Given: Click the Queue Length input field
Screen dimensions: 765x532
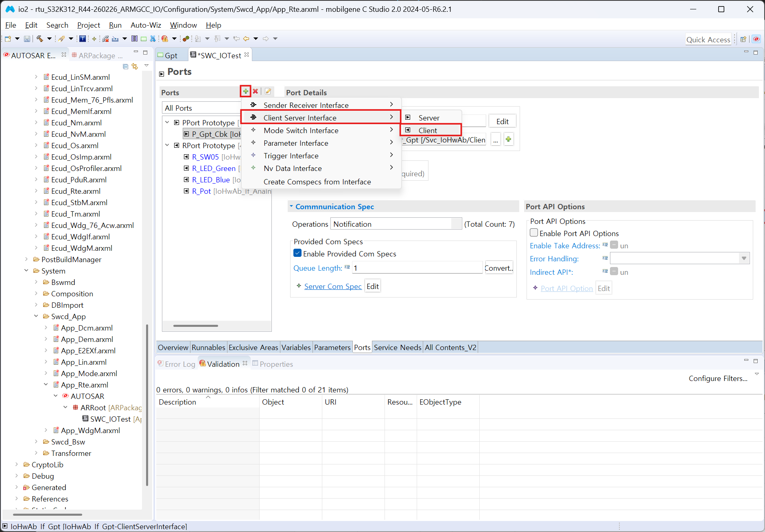Looking at the screenshot, I should 417,268.
